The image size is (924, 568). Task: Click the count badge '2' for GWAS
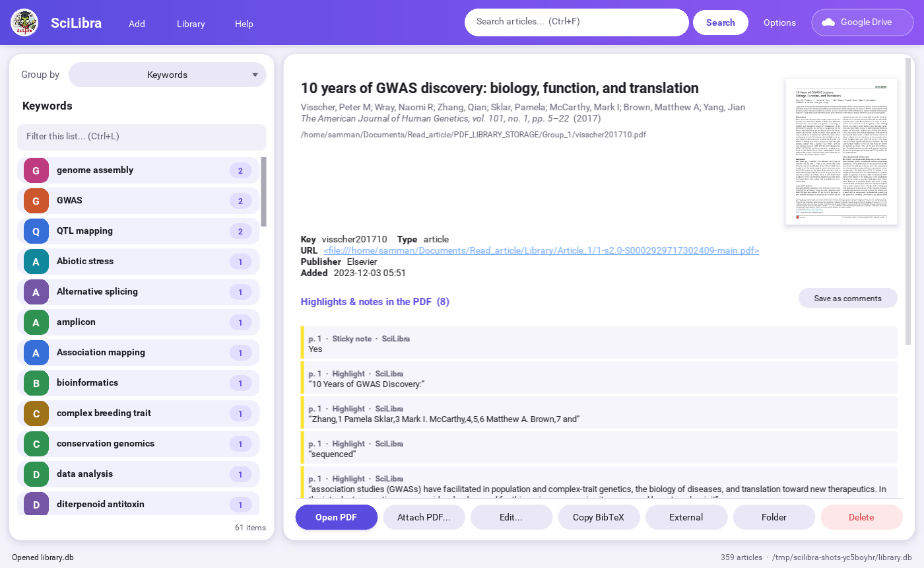pyautogui.click(x=240, y=201)
